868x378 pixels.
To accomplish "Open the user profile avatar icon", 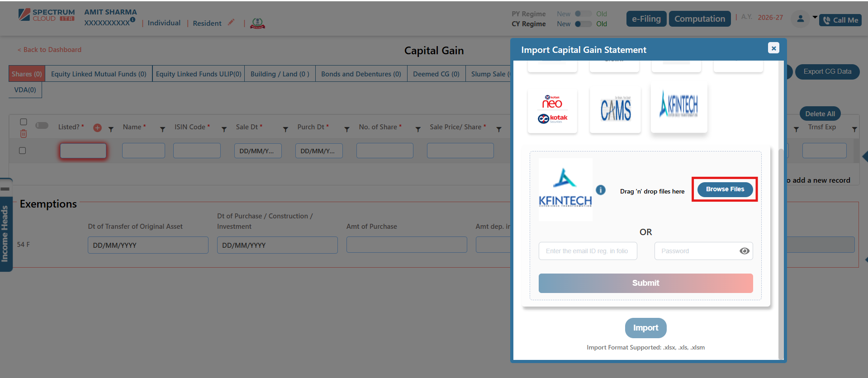I will [x=800, y=19].
